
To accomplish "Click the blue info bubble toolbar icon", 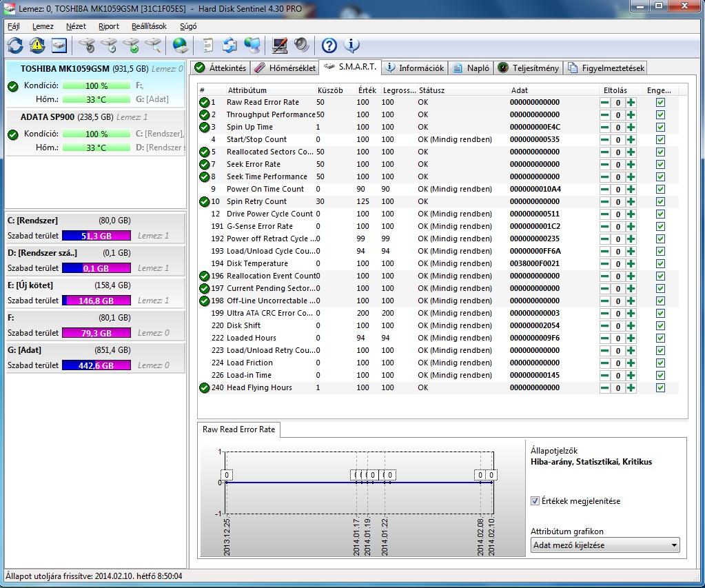I will tap(351, 45).
